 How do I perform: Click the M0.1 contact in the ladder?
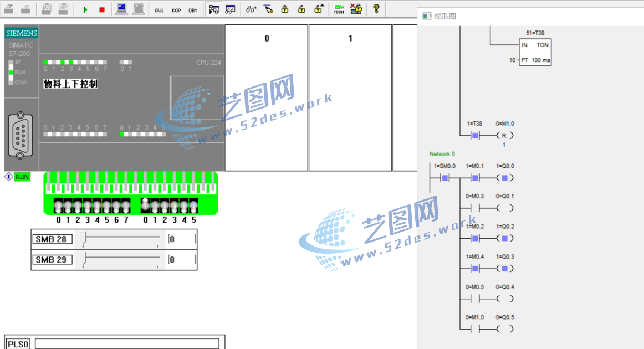pyautogui.click(x=475, y=178)
